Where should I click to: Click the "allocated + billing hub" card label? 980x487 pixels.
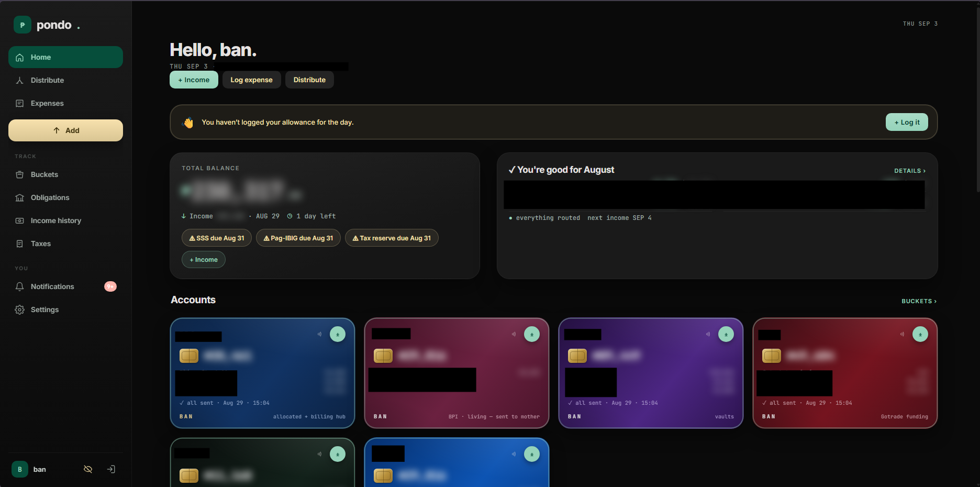click(309, 416)
